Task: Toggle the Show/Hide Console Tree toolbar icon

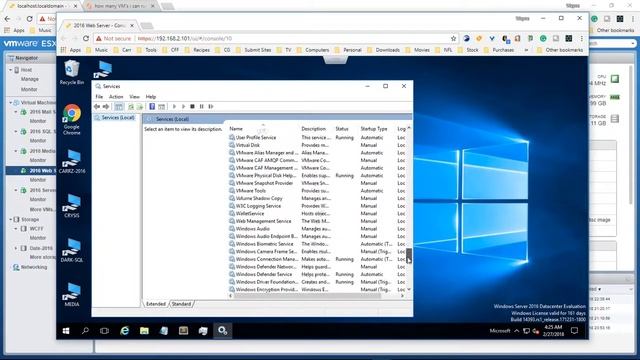Action: coord(119,107)
